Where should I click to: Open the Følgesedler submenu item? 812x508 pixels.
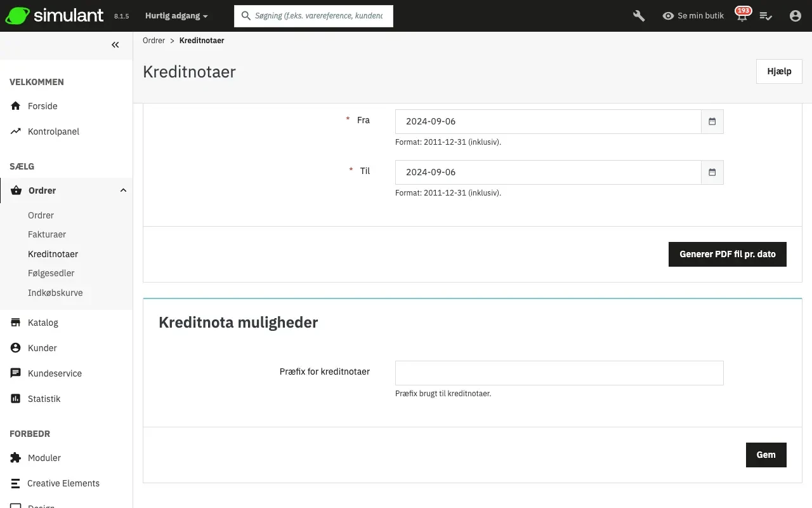coord(51,273)
